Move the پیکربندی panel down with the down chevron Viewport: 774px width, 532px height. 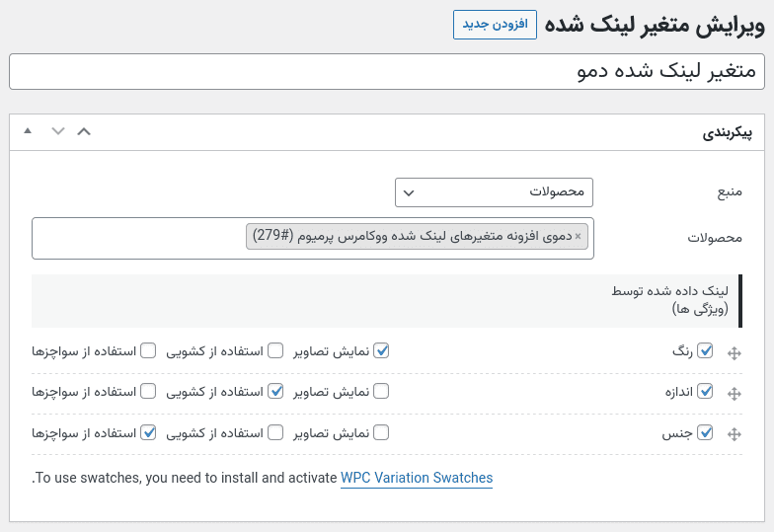(x=58, y=131)
